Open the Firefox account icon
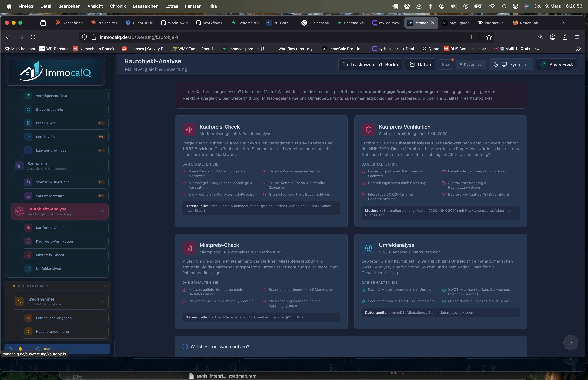Image resolution: width=588 pixels, height=380 pixels. [552, 37]
